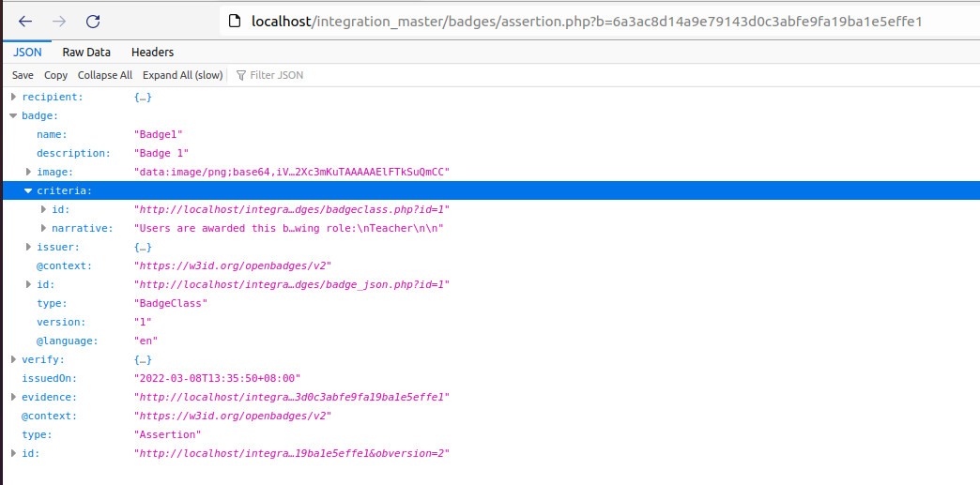The image size is (980, 485).
Task: Click the base64 image data string
Action: [x=292, y=172]
